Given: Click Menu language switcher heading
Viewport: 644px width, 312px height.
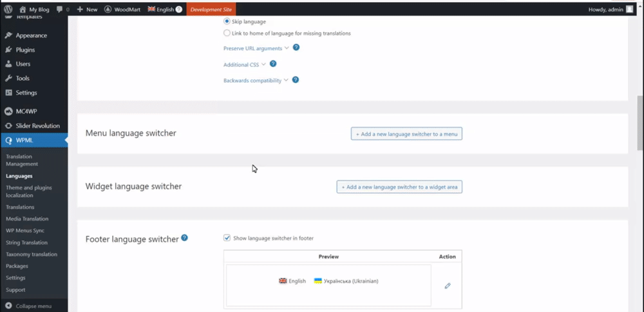Looking at the screenshot, I should (131, 133).
